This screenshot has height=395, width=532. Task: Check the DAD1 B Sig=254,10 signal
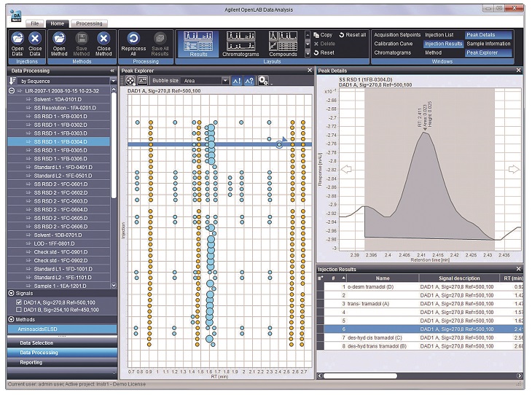click(19, 310)
